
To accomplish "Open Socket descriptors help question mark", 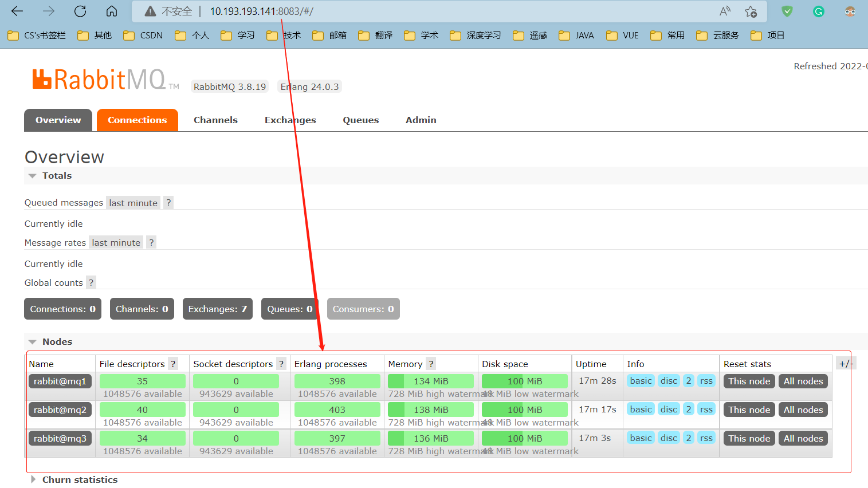I will 281,364.
